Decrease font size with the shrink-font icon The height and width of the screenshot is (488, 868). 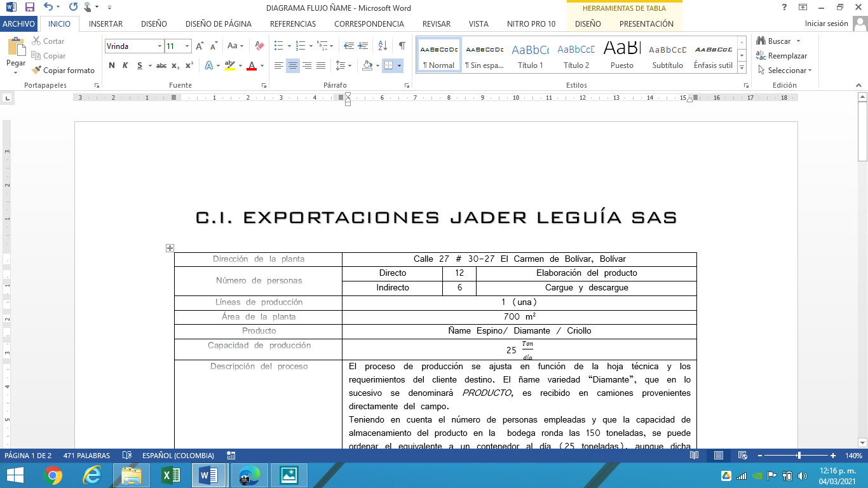point(214,46)
